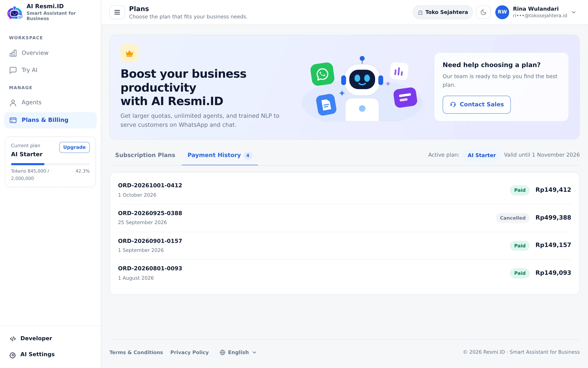Expand the Rina Wulandari account menu chevron
The image size is (588, 368).
point(574,12)
